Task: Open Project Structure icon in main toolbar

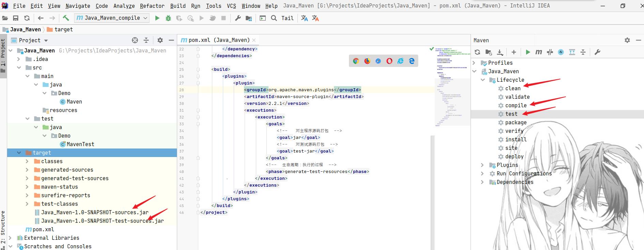Action: point(249,18)
